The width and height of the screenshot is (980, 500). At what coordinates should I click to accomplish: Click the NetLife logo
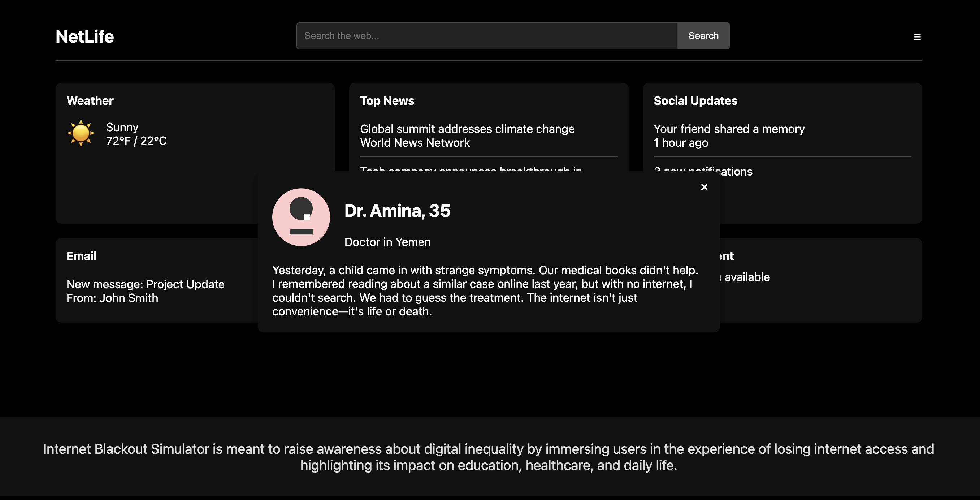coord(85,36)
